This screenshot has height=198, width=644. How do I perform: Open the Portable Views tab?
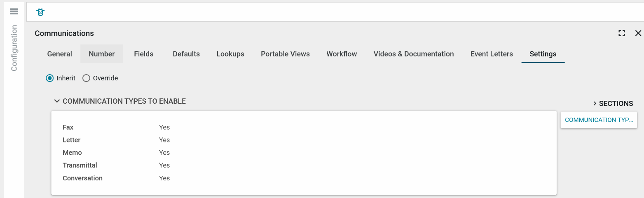click(285, 54)
